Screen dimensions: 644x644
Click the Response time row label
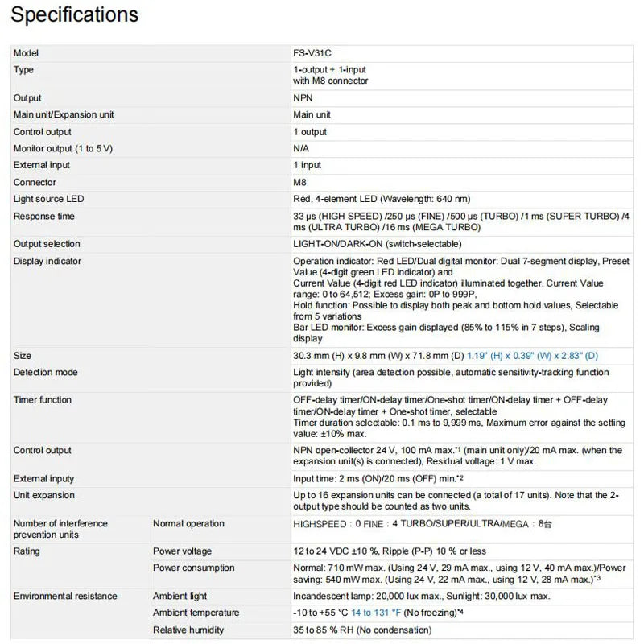pos(44,216)
